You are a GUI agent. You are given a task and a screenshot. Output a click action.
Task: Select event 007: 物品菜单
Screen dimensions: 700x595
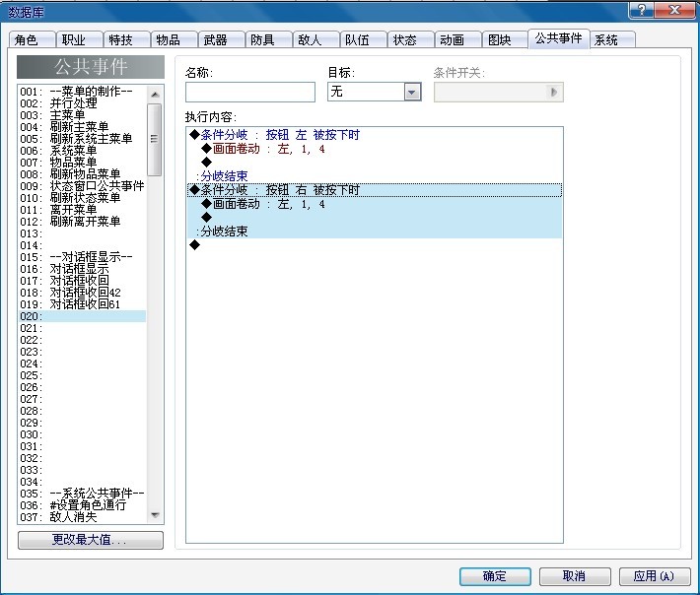[82, 163]
